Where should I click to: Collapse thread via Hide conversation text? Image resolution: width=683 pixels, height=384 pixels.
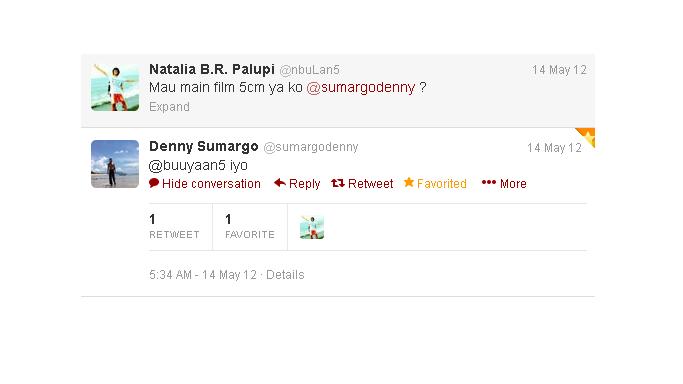(211, 184)
